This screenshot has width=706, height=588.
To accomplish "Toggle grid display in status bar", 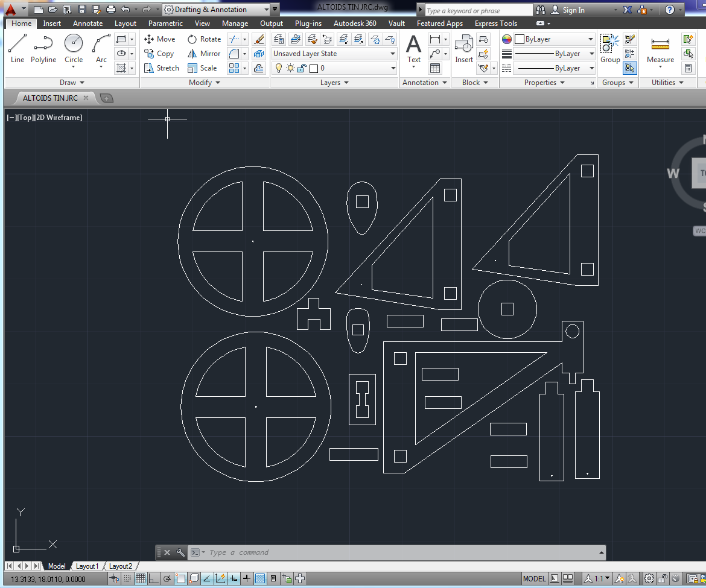I will [x=141, y=579].
